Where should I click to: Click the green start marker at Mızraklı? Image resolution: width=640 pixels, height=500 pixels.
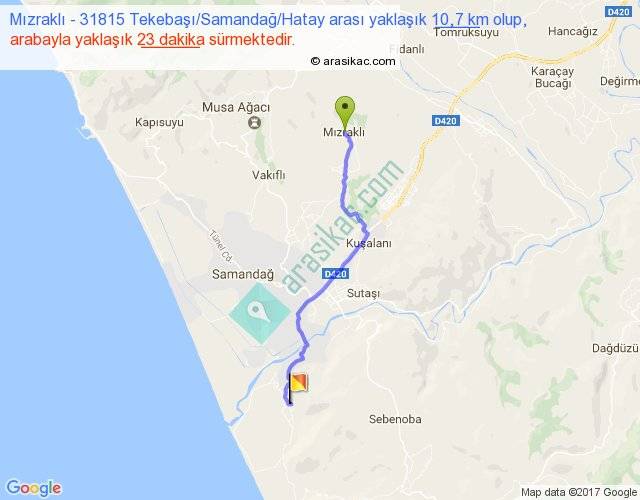345,113
